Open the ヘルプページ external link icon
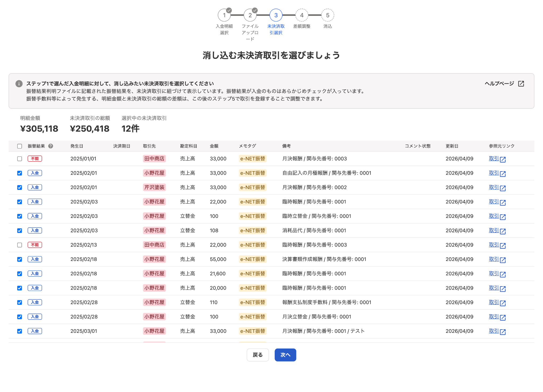 (x=521, y=84)
